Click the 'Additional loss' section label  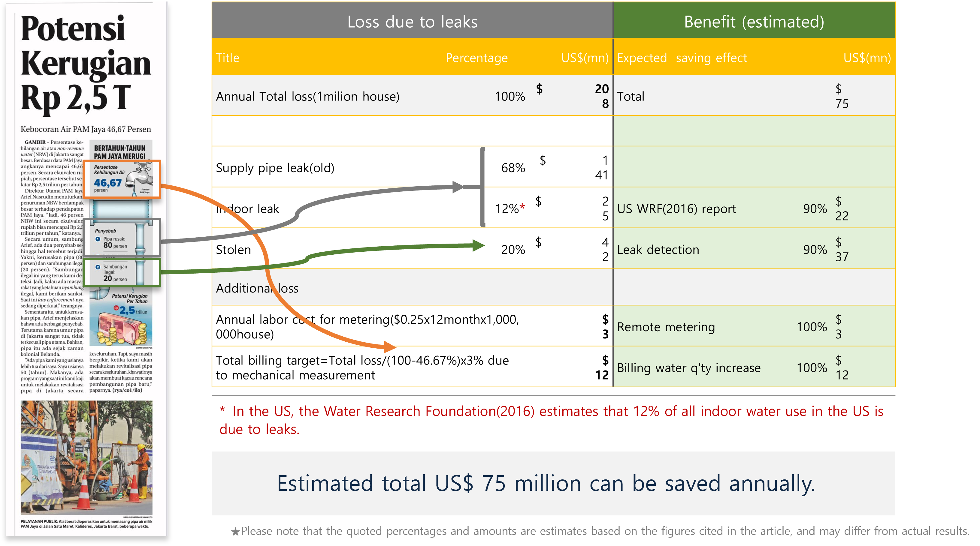[257, 288]
